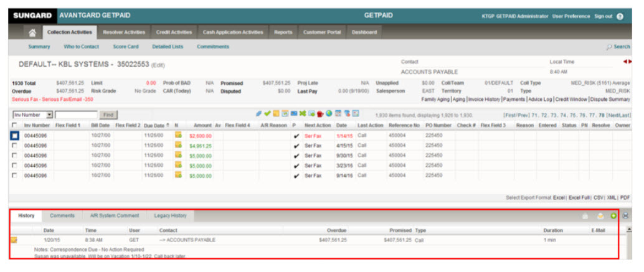Go to page 77 of results
This screenshot has width=644, height=272.
pyautogui.click(x=593, y=116)
